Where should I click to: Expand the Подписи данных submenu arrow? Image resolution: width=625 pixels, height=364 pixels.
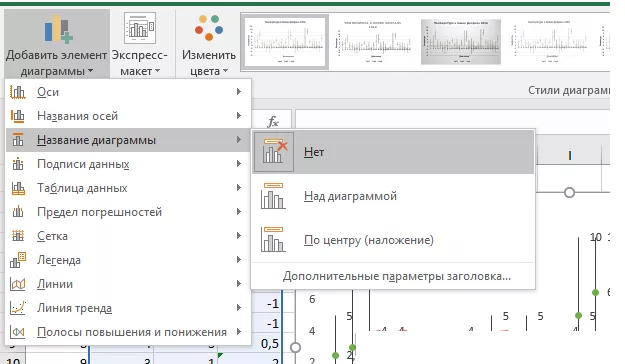pyautogui.click(x=239, y=163)
